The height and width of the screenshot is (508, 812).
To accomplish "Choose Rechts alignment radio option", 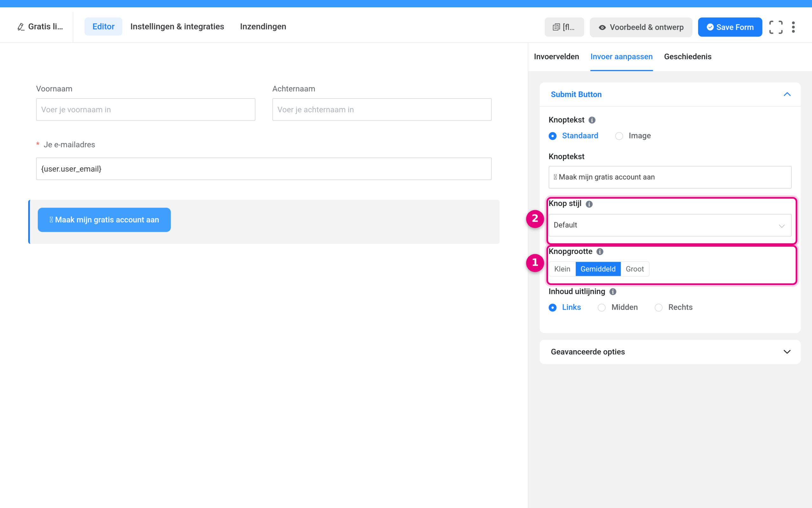I will pos(659,307).
